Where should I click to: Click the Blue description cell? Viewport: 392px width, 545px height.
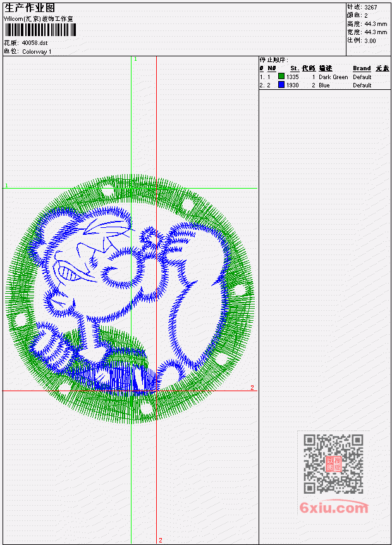(324, 85)
